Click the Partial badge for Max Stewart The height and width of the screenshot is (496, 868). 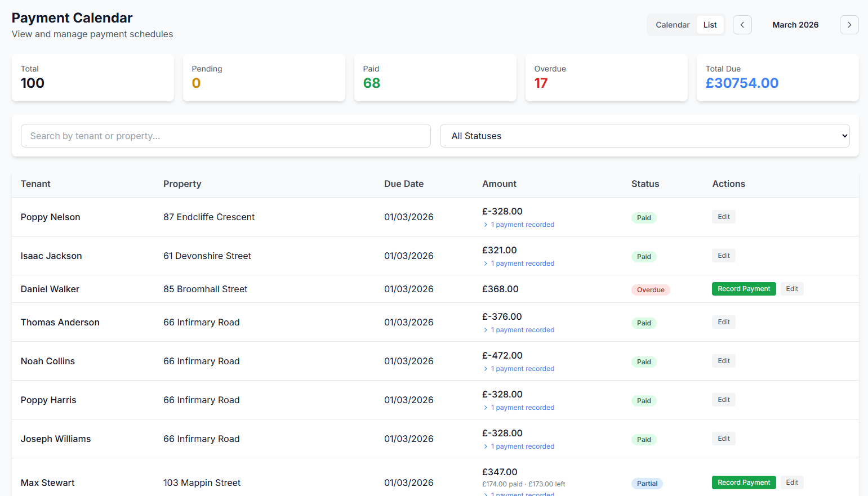click(647, 484)
